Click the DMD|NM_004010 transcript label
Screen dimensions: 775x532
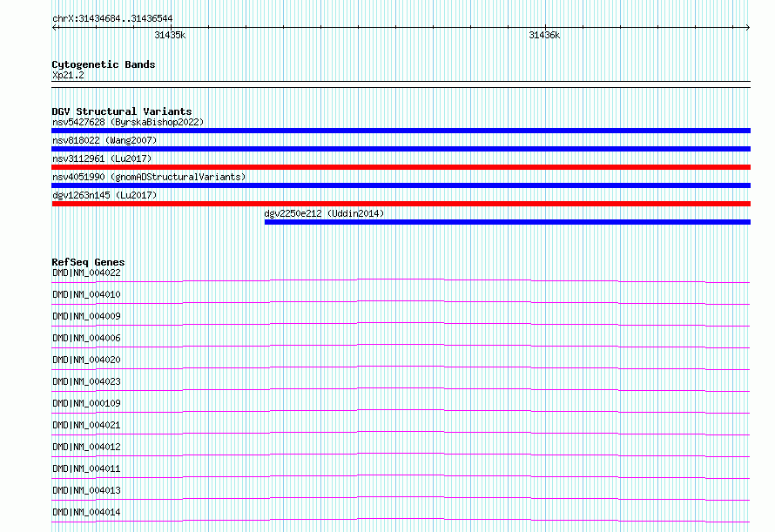[x=86, y=294]
